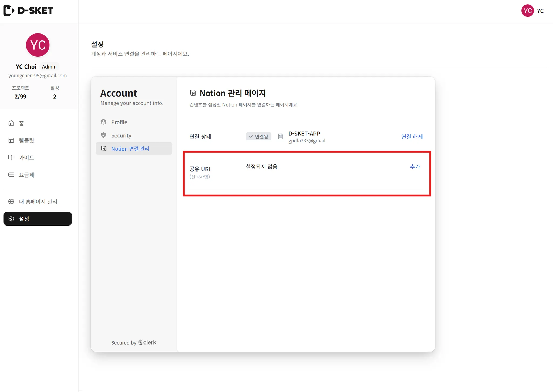
Task: Click the 가이드 open-book icon
Action: (11, 157)
